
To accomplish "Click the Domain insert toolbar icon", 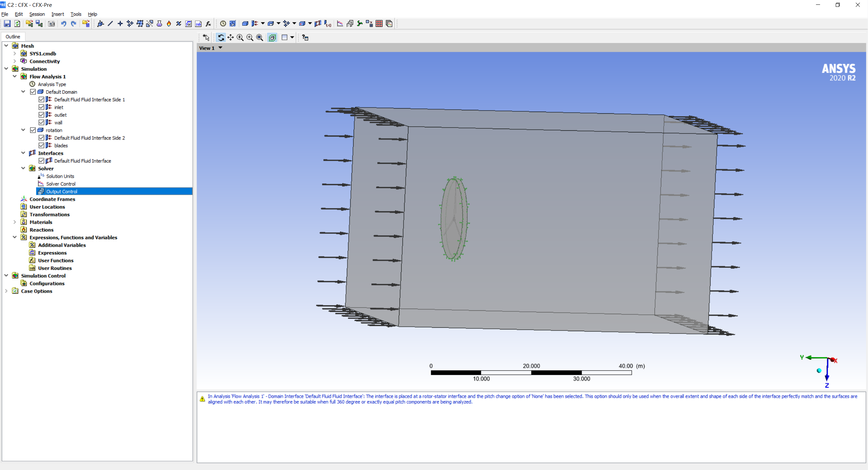I will tap(245, 23).
